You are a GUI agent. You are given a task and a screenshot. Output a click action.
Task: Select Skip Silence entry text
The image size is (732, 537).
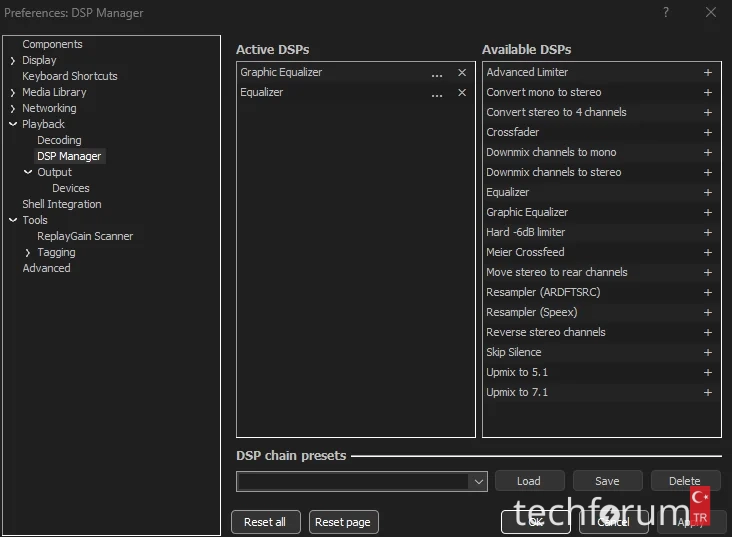click(x=514, y=352)
